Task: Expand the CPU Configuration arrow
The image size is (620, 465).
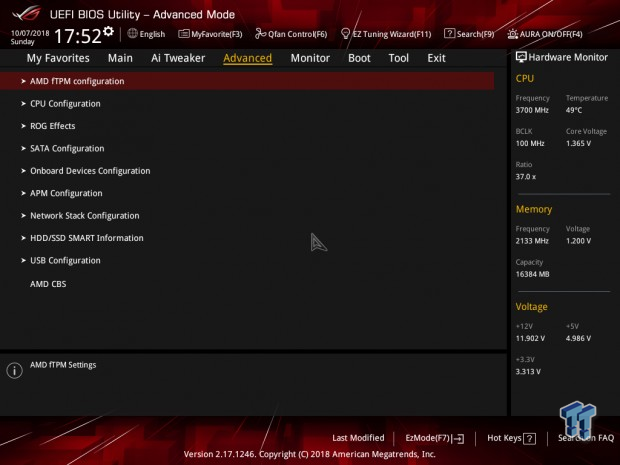Action: [23, 104]
